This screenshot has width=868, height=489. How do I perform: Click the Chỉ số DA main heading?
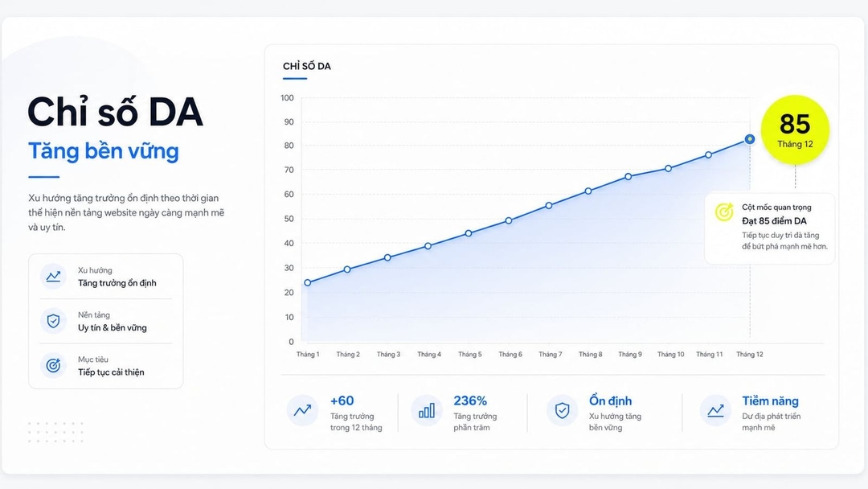(x=115, y=112)
